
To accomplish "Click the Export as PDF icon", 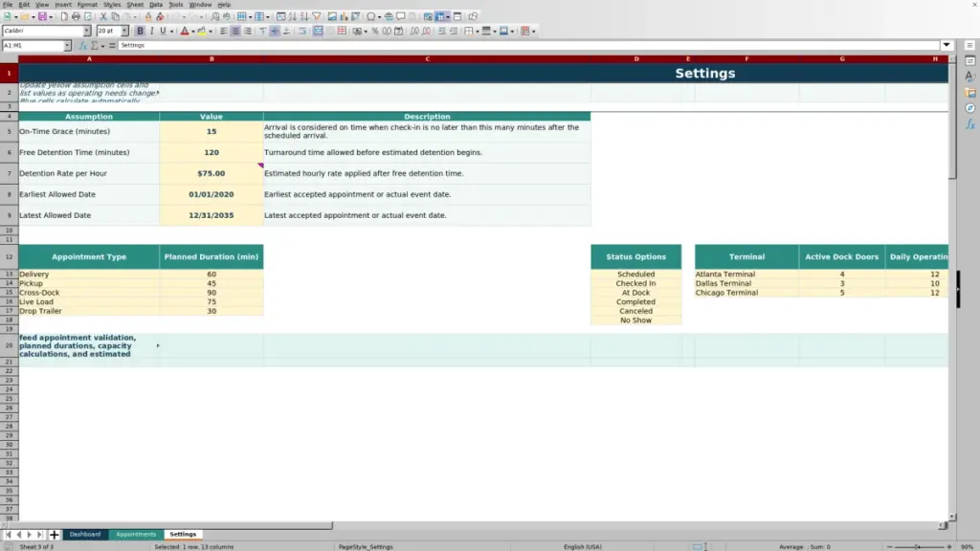I will (64, 16).
